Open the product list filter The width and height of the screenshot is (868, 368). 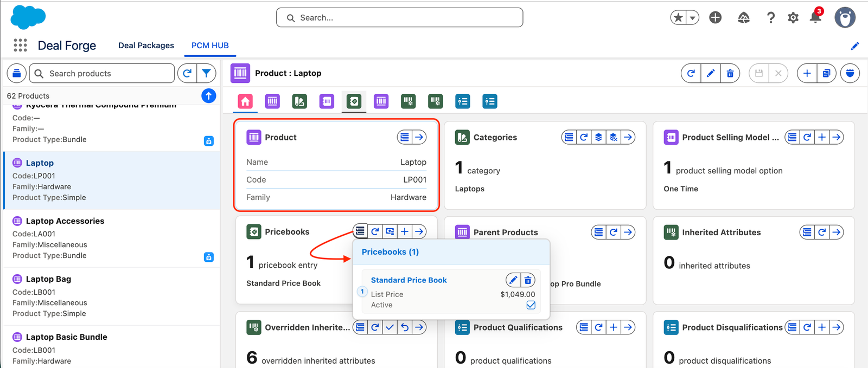coord(207,73)
